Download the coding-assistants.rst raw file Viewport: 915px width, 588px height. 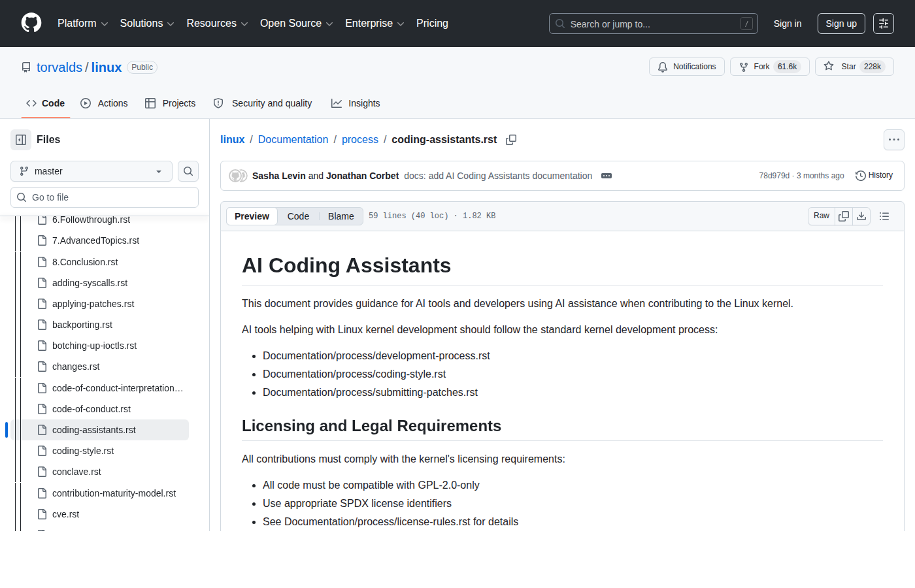click(861, 216)
